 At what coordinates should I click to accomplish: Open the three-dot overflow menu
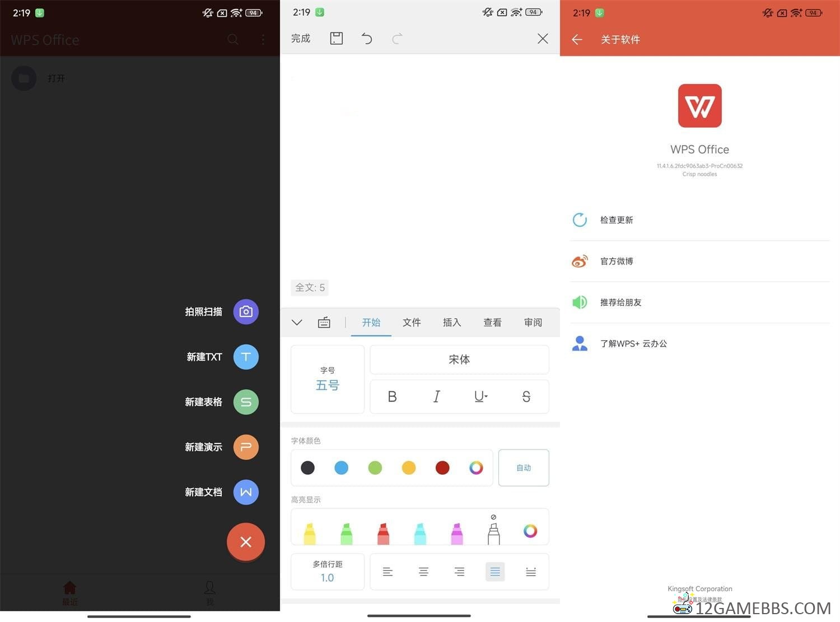263,39
